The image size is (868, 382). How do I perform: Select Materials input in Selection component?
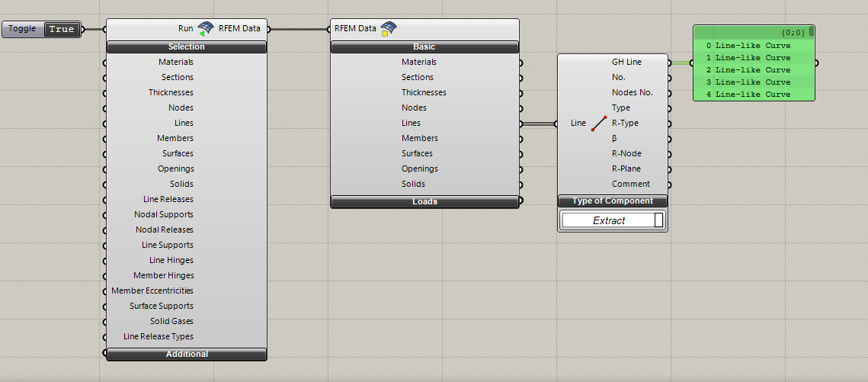click(x=176, y=62)
